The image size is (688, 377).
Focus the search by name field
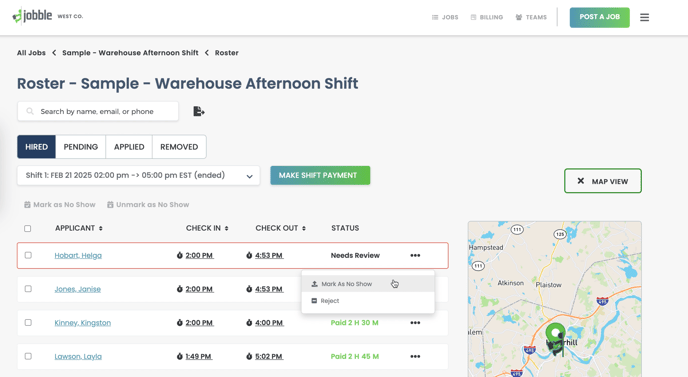pyautogui.click(x=98, y=111)
